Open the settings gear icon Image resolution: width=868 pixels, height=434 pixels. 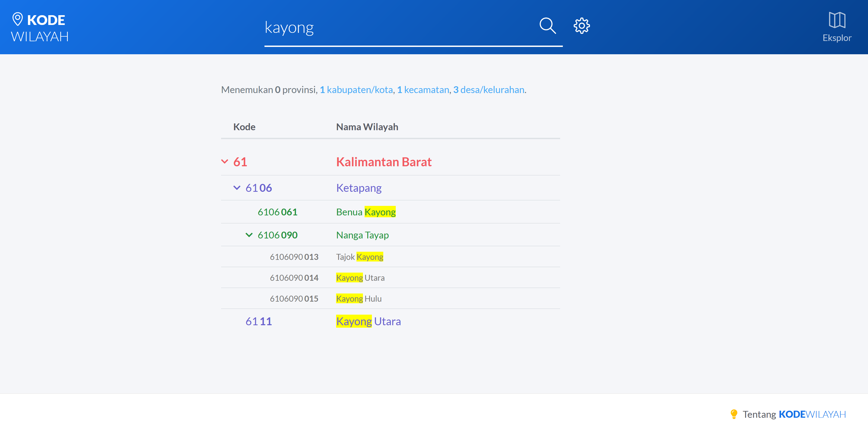click(x=582, y=26)
